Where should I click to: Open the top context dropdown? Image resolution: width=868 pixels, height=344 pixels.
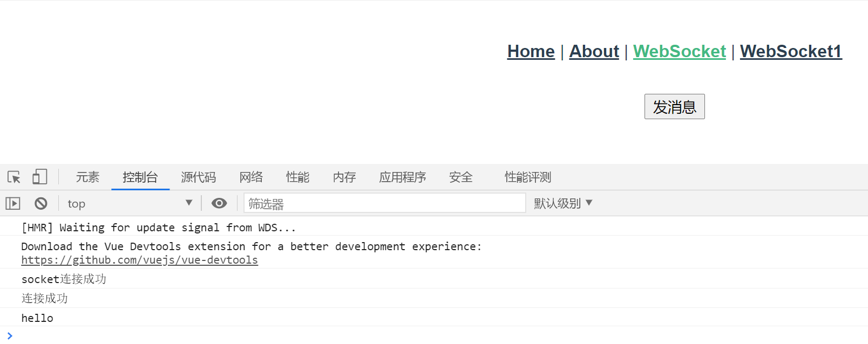(x=130, y=203)
